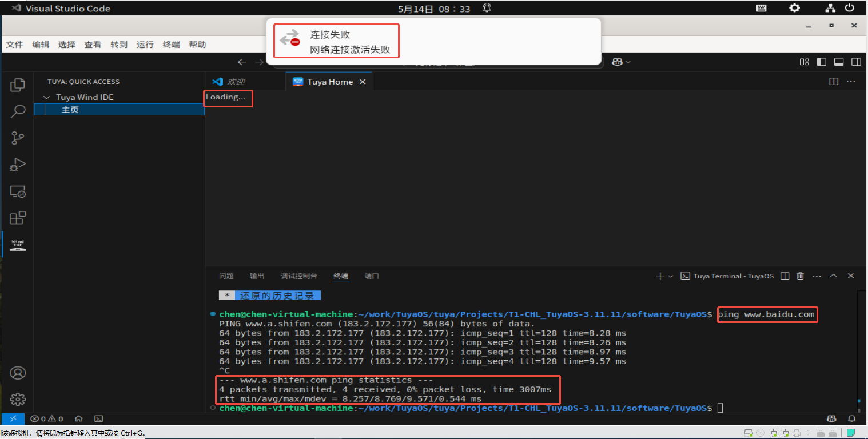
Task: Toggle the primary side bar visibility
Action: click(821, 62)
